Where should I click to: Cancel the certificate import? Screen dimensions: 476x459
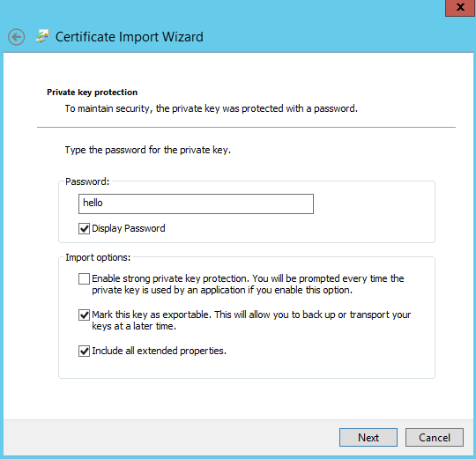pos(435,438)
